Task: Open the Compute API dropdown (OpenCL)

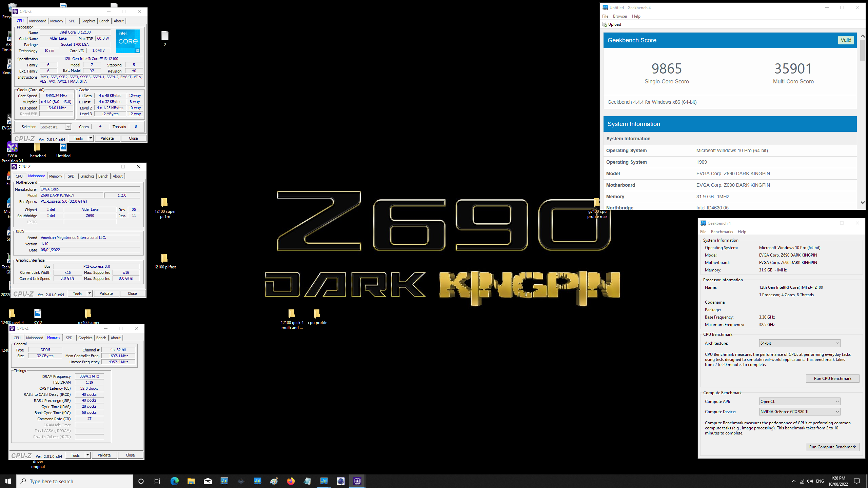Action: [800, 401]
